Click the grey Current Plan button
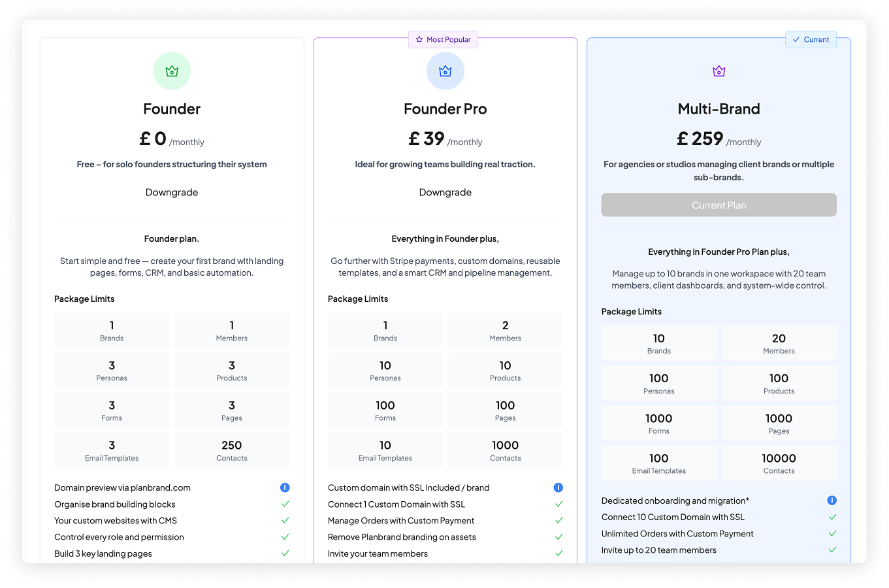The image size is (889, 588). click(x=719, y=205)
